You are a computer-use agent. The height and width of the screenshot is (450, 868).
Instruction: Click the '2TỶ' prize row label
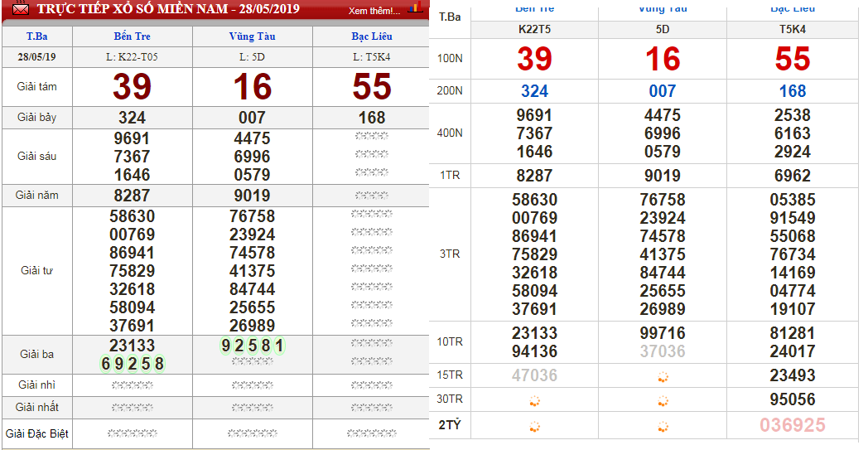[x=451, y=426]
